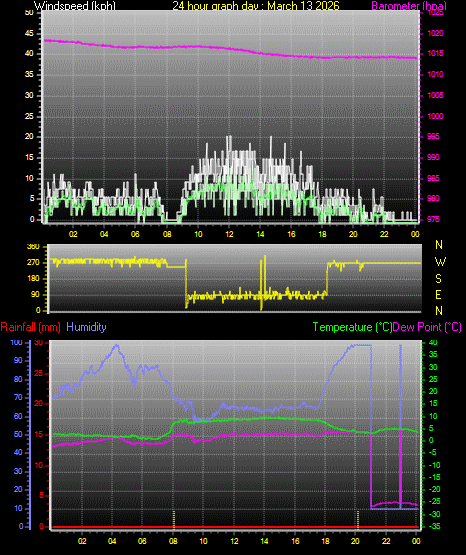This screenshot has width=466, height=555.
Task: Click the "1020" barometer axis value
Action: [435, 33]
